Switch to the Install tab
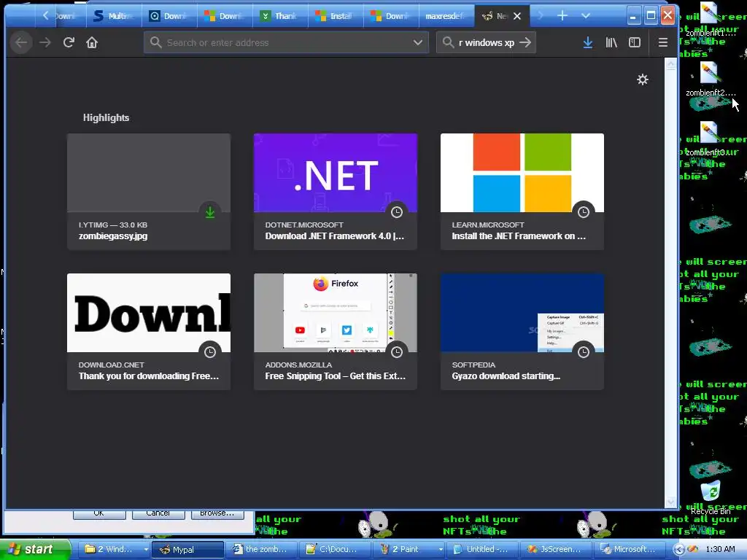747x560 pixels. tap(336, 16)
